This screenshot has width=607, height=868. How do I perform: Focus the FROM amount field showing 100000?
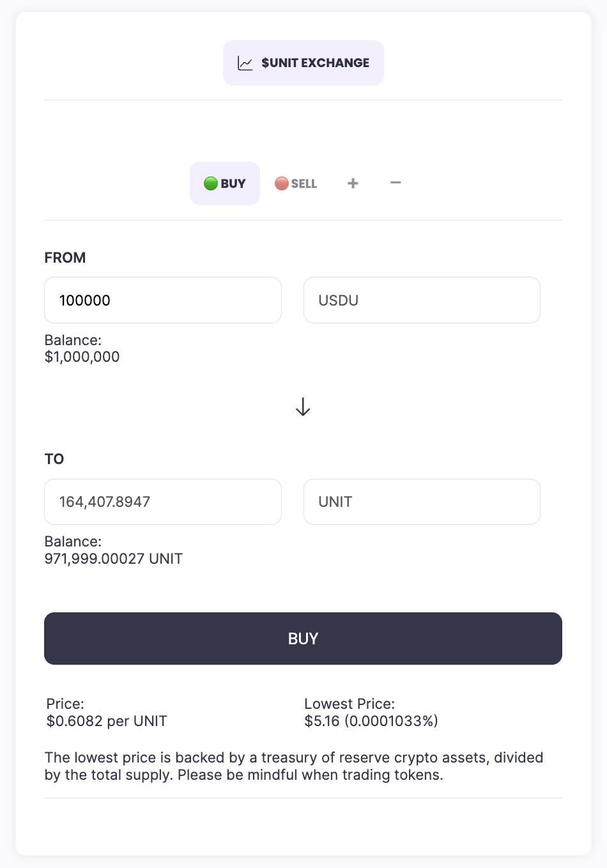click(x=163, y=300)
